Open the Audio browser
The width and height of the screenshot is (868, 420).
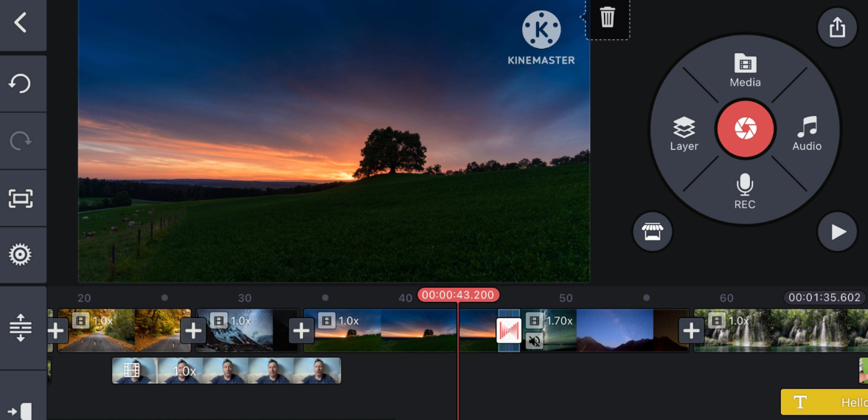coord(807,134)
